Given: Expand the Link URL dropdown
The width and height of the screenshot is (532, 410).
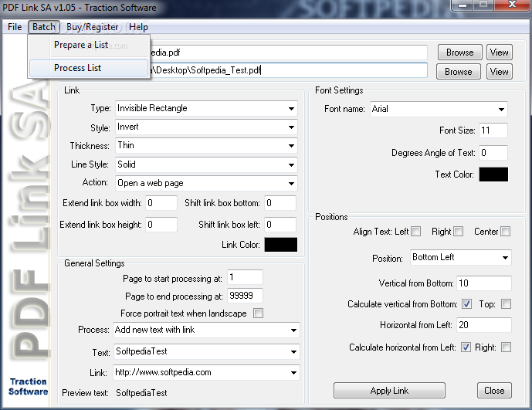Looking at the screenshot, I should 293,373.
